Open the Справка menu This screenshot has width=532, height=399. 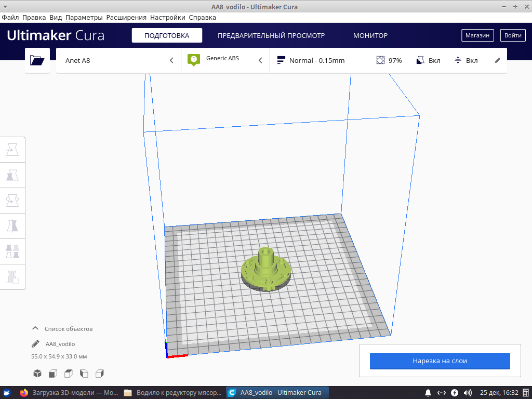(x=202, y=17)
